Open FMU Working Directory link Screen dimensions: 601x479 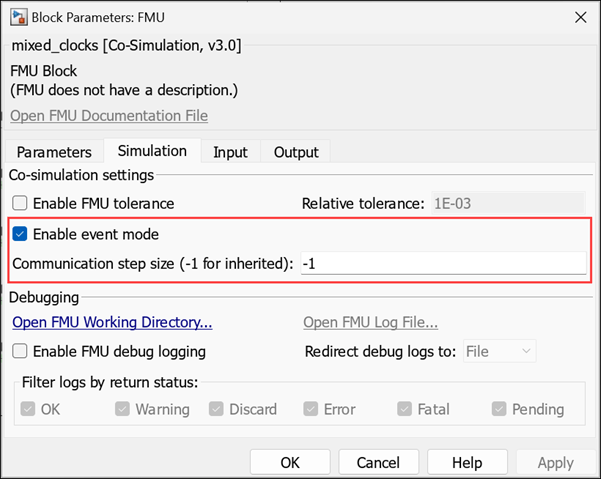(112, 322)
